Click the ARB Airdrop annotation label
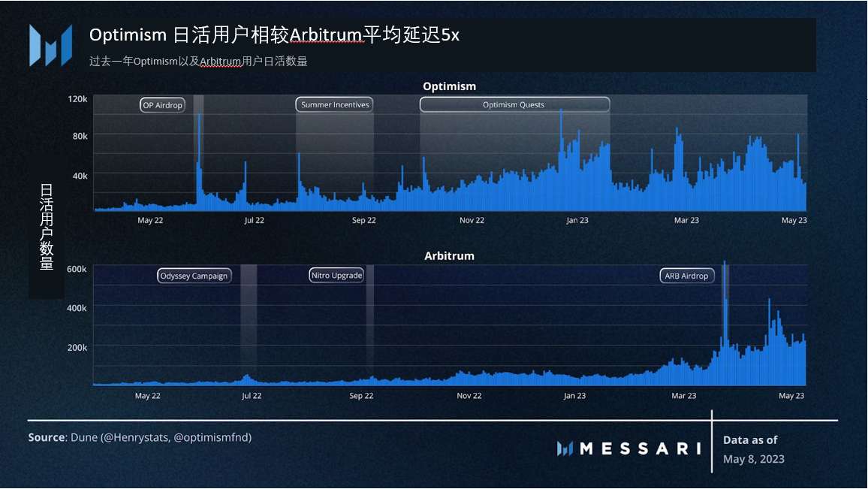Image resolution: width=868 pixels, height=489 pixels. [x=686, y=276]
